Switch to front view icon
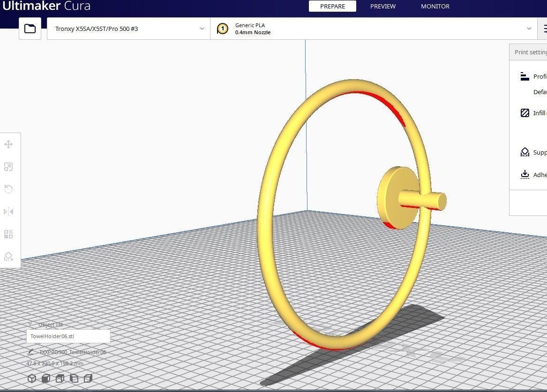The width and height of the screenshot is (547, 392). pyautogui.click(x=45, y=378)
